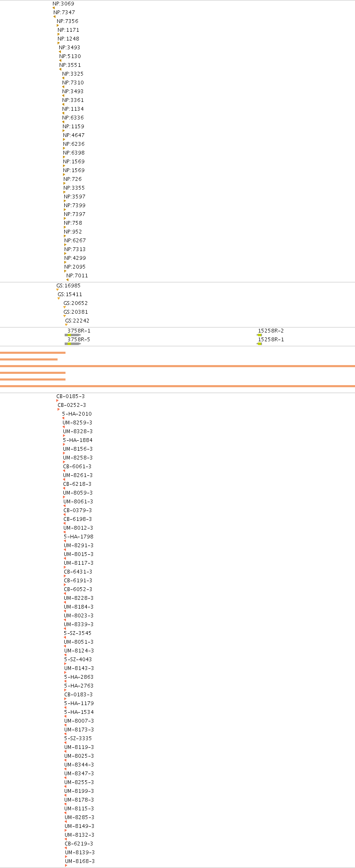Click on NP:726
This screenshot has width=355, height=868.
(x=73, y=179)
